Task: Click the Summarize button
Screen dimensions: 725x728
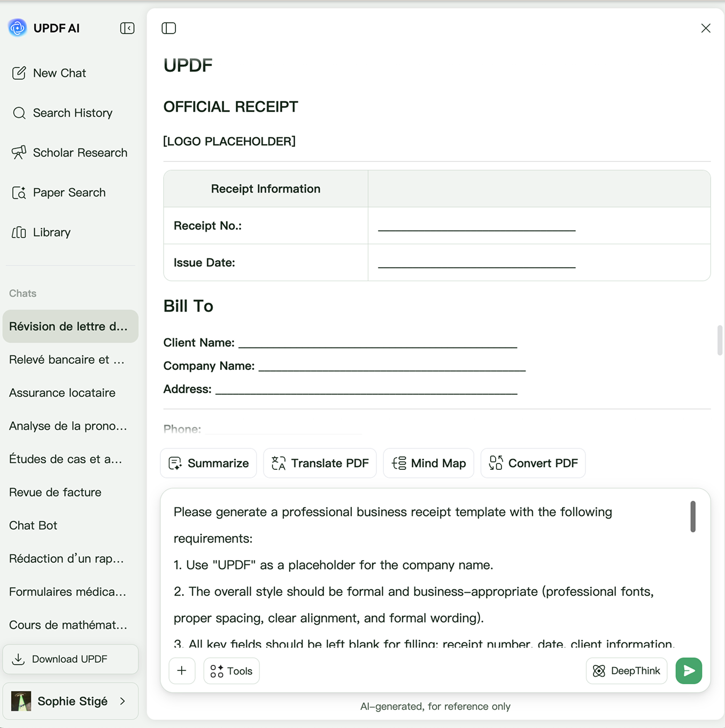Action: (209, 463)
